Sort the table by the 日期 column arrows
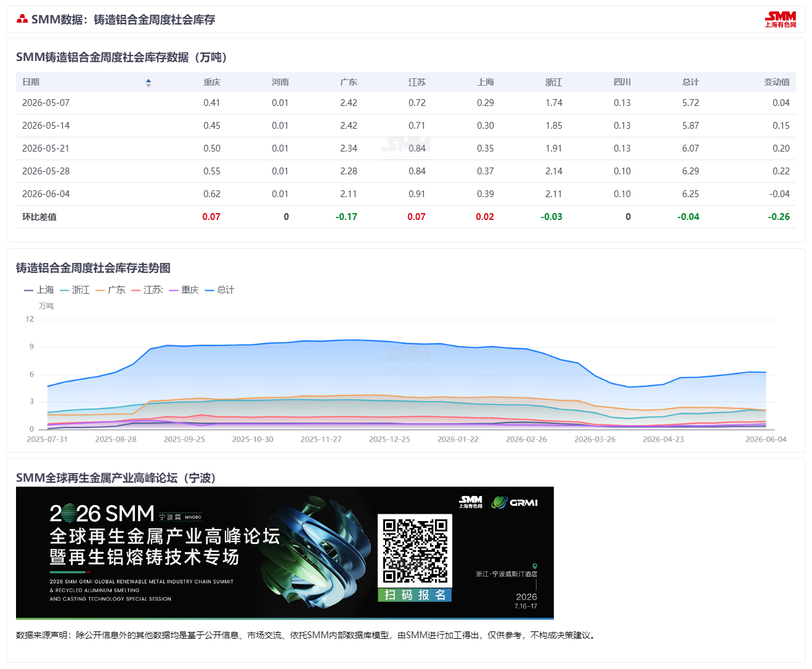The width and height of the screenshot is (812, 669). click(148, 83)
